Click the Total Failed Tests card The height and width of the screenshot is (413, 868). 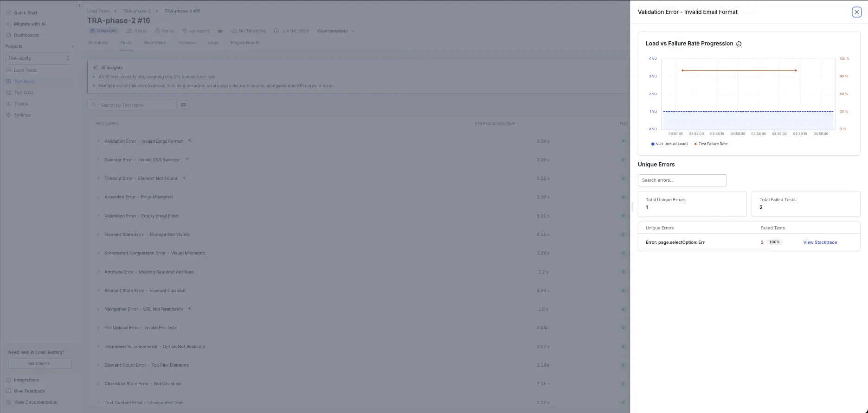click(806, 204)
